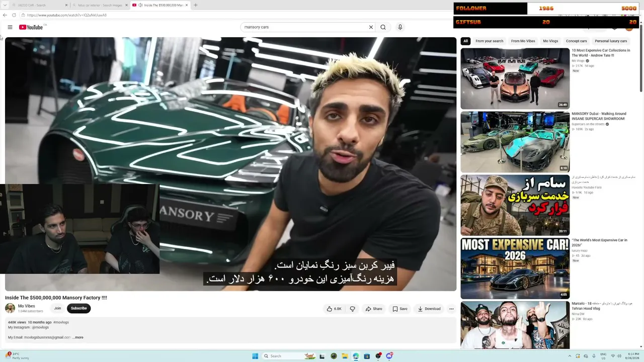The height and width of the screenshot is (362, 644).
Task: Open '10 Most Expensive Car Collections' title
Action: (601, 53)
